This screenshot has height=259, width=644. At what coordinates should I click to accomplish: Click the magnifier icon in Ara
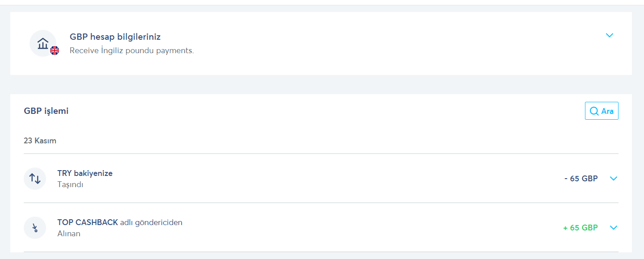click(594, 111)
